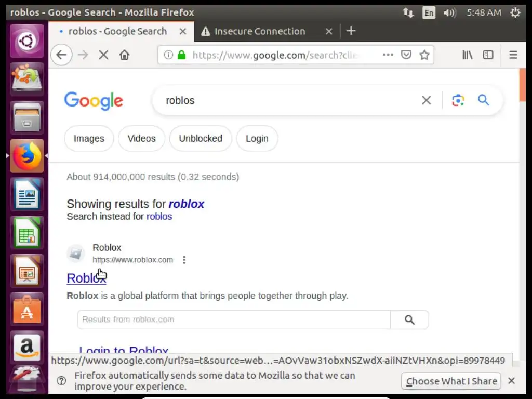Click Choose What I Share button
Viewport: 532px width, 399px height.
point(451,381)
